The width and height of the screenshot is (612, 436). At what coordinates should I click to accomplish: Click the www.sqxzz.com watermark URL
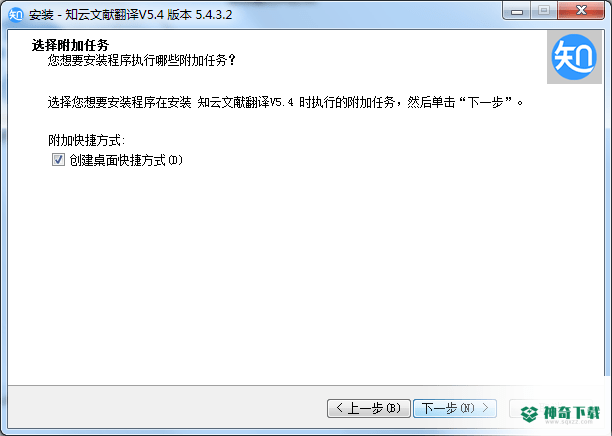point(569,422)
